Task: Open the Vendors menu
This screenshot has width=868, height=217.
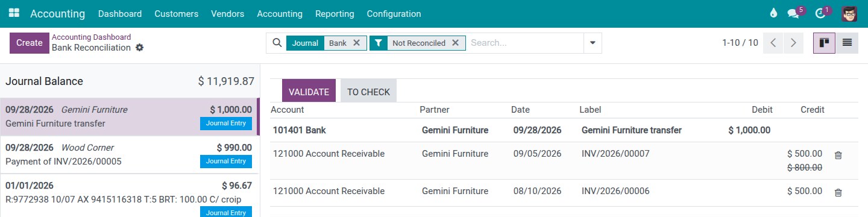Action: [x=227, y=13]
